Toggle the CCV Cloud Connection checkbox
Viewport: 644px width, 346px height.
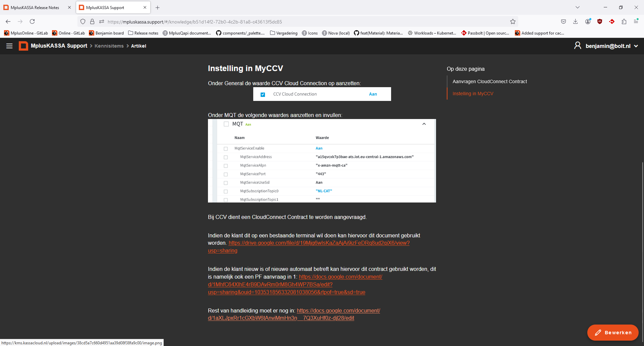pyautogui.click(x=263, y=95)
